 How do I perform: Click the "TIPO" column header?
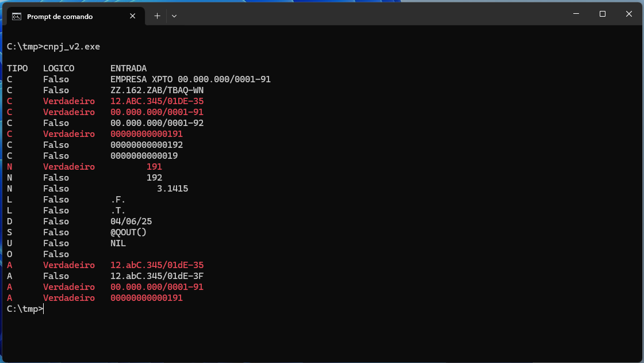[17, 68]
